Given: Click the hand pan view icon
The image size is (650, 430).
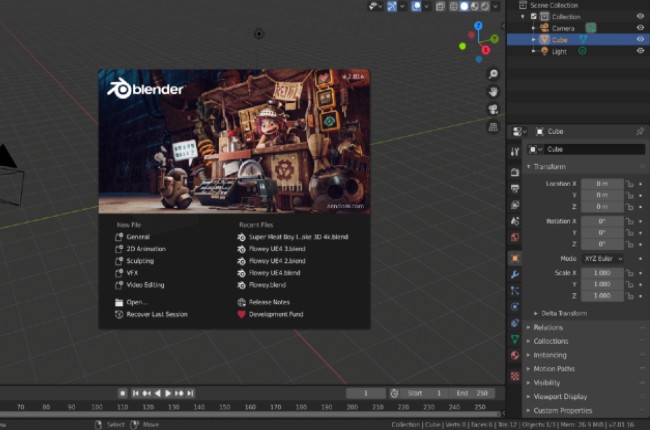Looking at the screenshot, I should (x=494, y=92).
